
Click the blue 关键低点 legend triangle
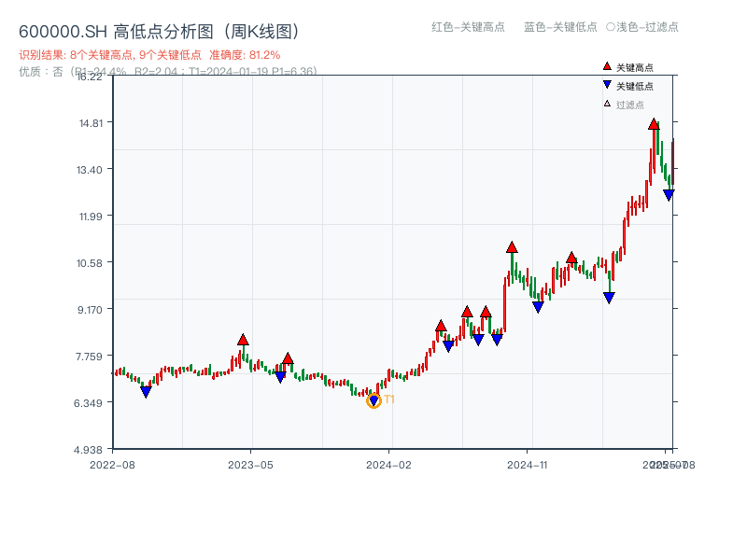pyautogui.click(x=607, y=85)
